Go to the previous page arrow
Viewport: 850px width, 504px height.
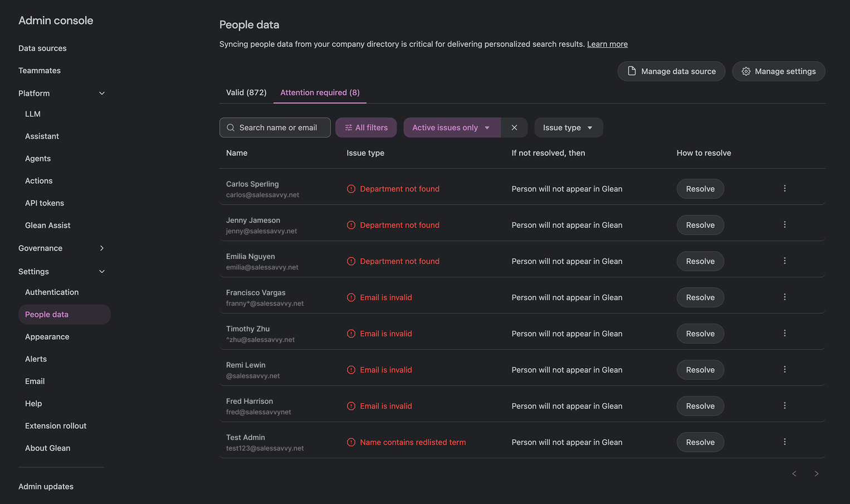pos(794,474)
